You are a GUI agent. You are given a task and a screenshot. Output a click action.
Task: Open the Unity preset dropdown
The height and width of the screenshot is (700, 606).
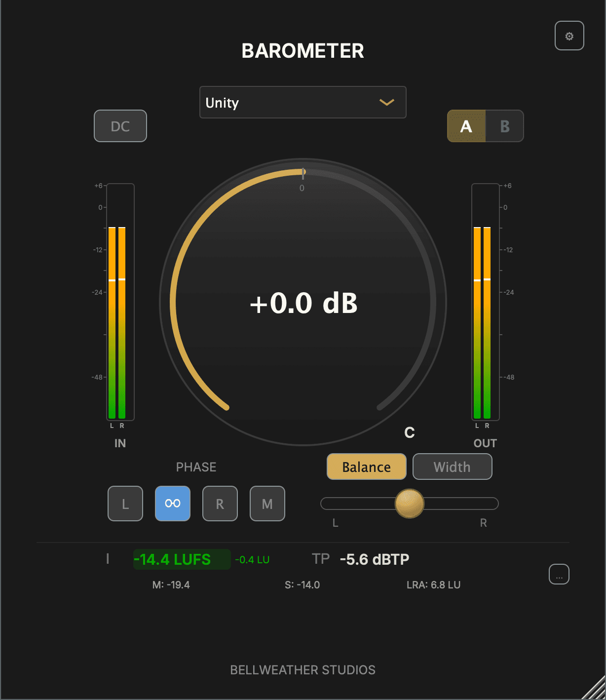pyautogui.click(x=303, y=102)
